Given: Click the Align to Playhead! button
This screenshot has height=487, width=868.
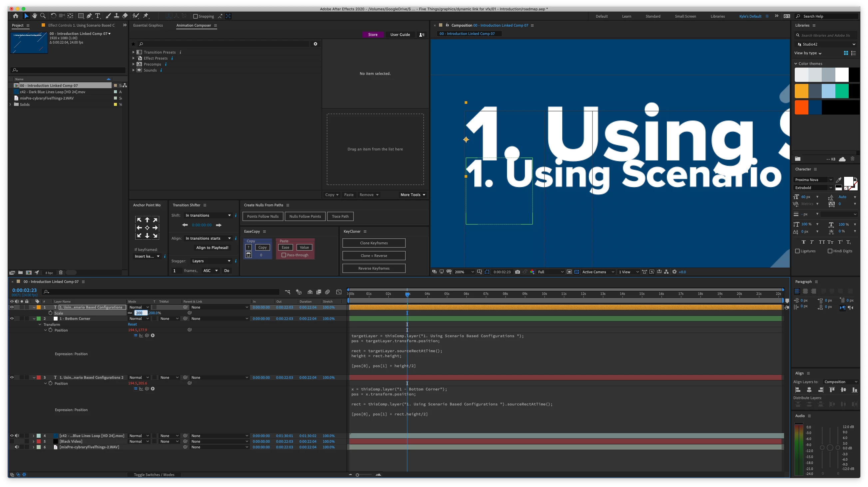Looking at the screenshot, I should coord(212,248).
